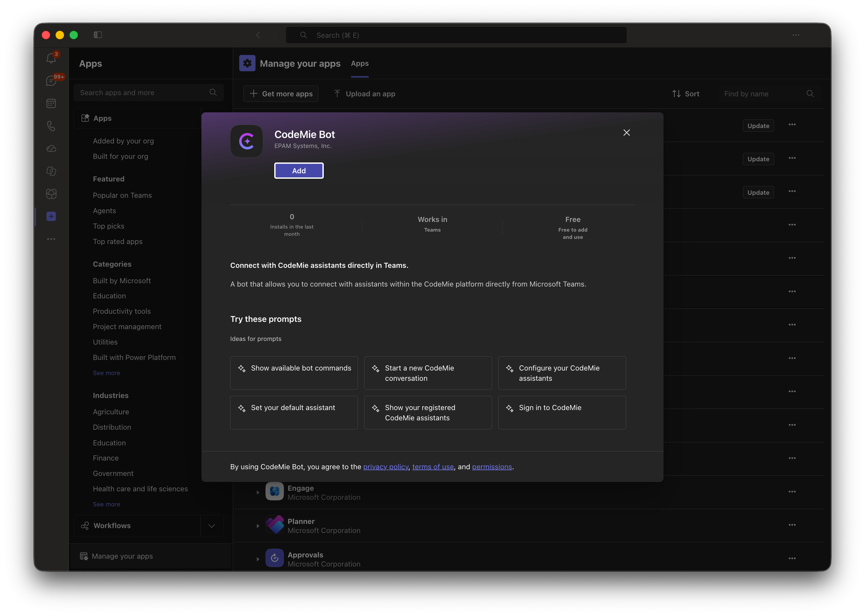Open Settings and more ellipsis in the title bar
This screenshot has height=616, width=865.
(x=796, y=35)
